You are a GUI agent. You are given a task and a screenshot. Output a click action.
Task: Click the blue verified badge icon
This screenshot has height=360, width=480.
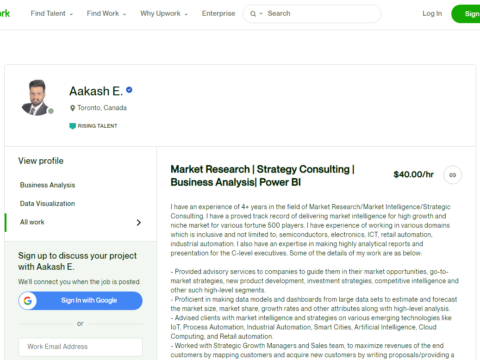[x=129, y=90]
